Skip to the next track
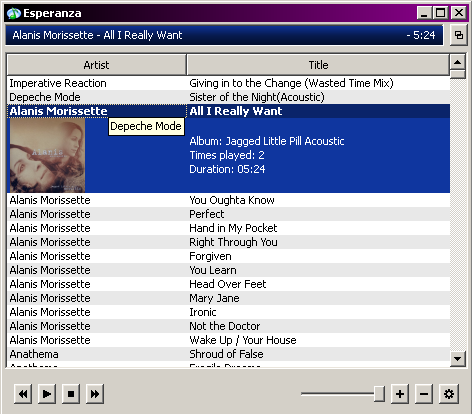Screen dimensions: 472x414 coord(95,394)
